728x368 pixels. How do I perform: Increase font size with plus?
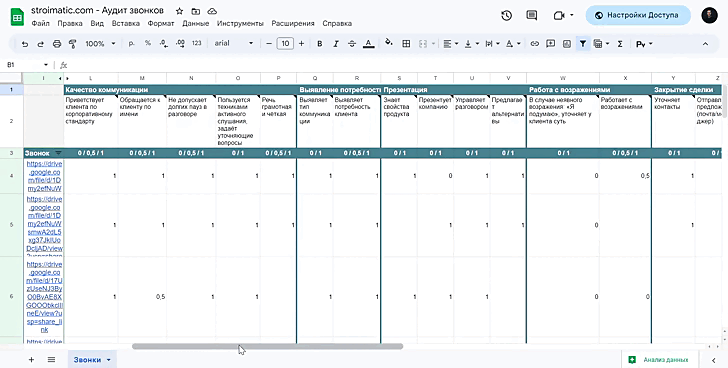tap(301, 44)
